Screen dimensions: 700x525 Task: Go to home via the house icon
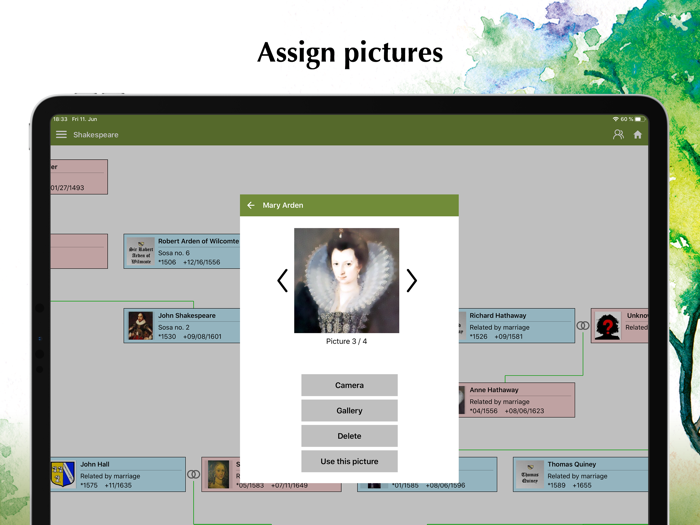[638, 134]
